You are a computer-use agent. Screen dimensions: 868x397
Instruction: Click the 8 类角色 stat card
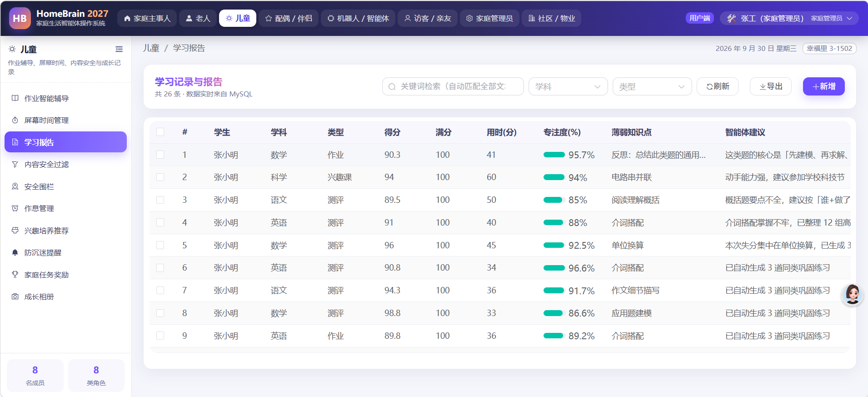[x=96, y=376]
